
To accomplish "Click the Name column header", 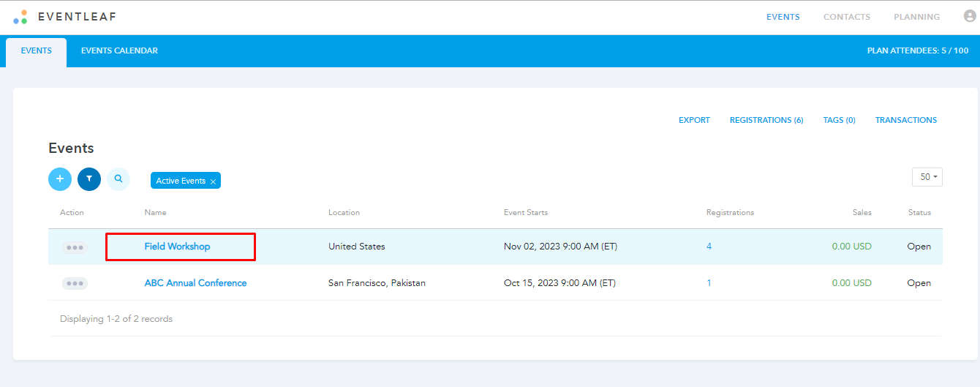I will (155, 213).
